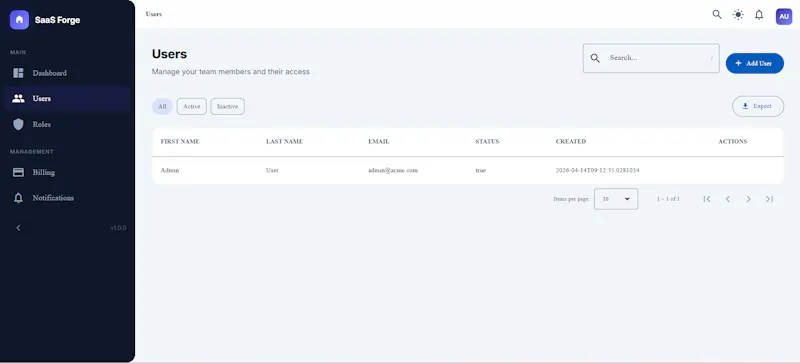Image resolution: width=800 pixels, height=363 pixels.
Task: Select the Users menu item
Action: click(x=67, y=99)
